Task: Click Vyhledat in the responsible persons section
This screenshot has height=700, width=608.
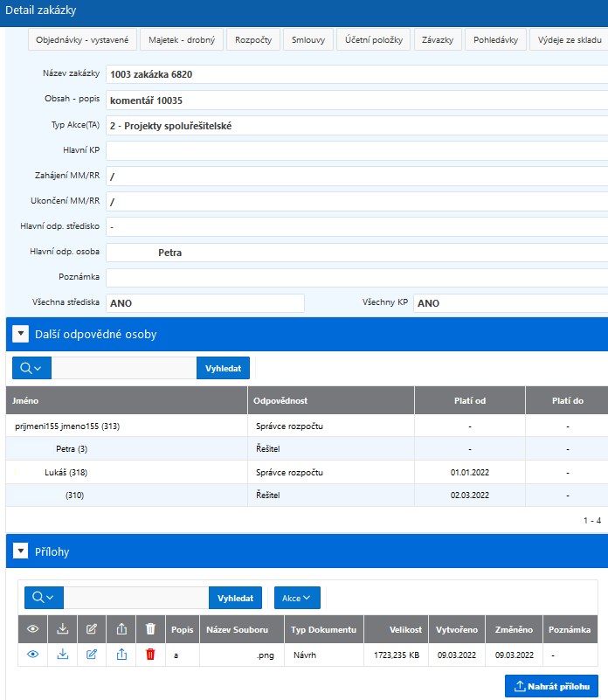Action: 223,368
